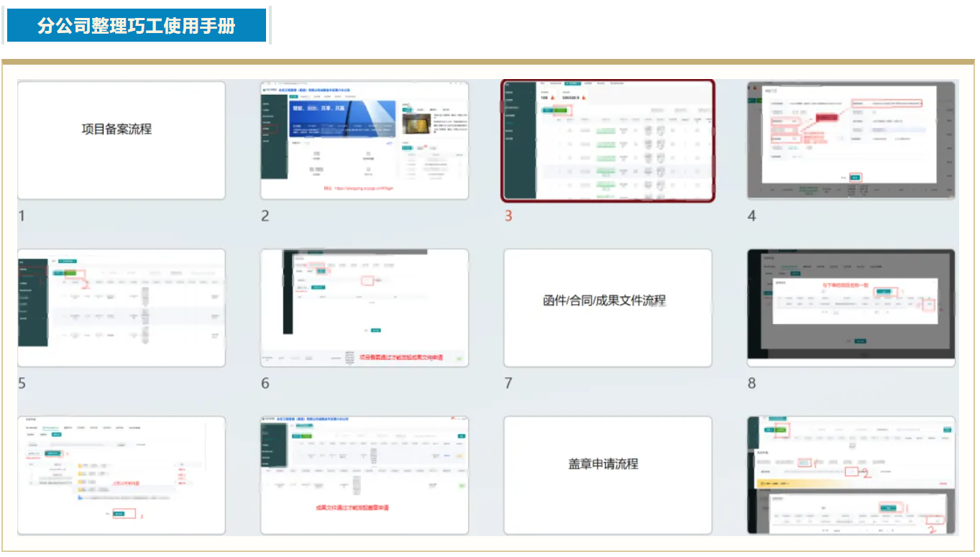Click the slide number 8 label
The width and height of the screenshot is (980, 557).
(752, 383)
